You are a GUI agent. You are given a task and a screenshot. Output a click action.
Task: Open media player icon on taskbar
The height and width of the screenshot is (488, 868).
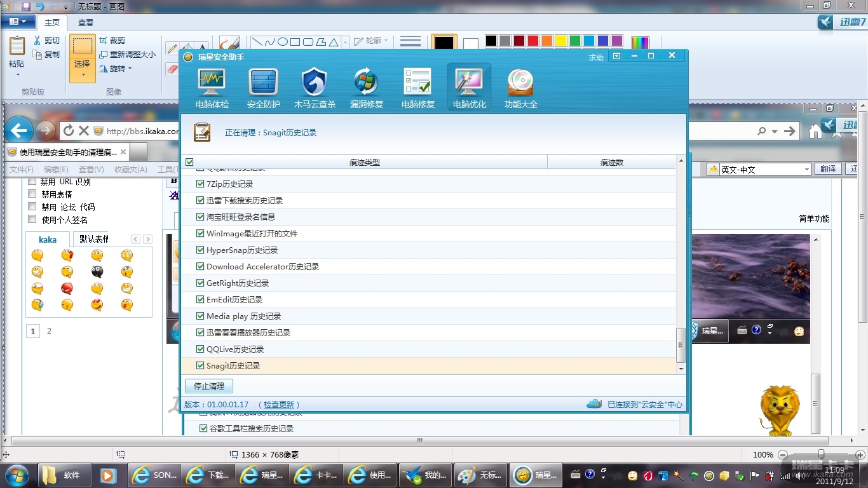(108, 475)
